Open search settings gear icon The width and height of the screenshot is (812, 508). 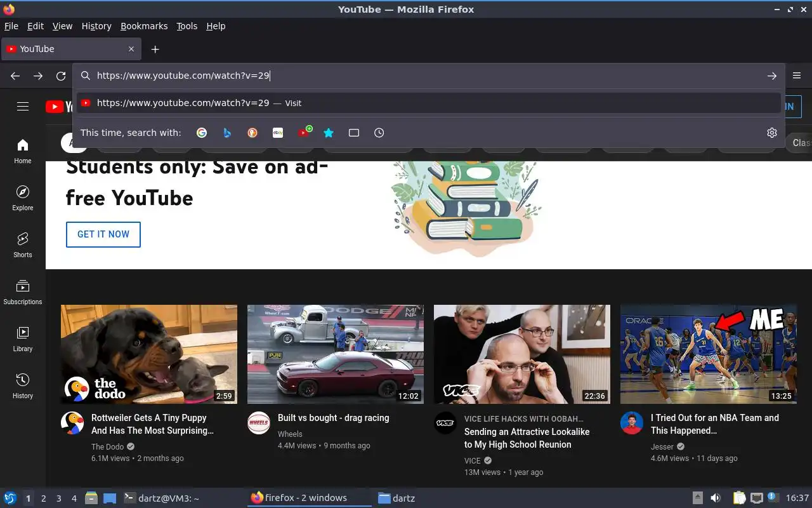pos(771,133)
